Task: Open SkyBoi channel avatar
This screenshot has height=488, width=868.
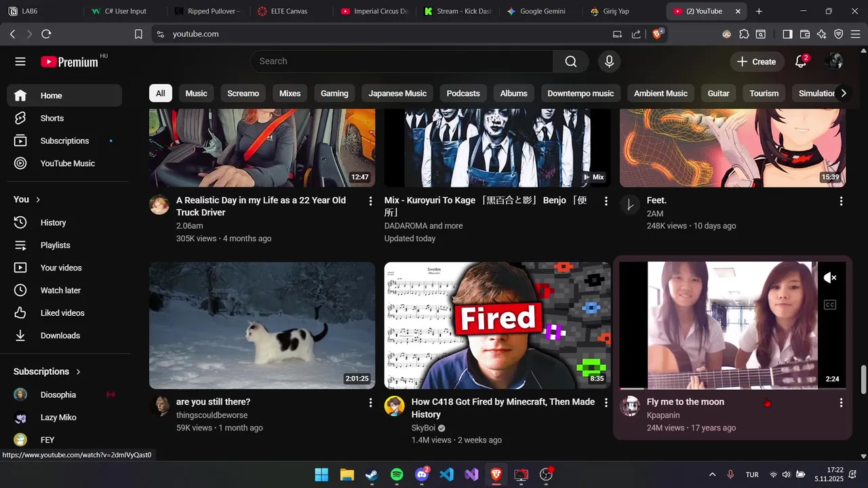Action: click(x=395, y=406)
